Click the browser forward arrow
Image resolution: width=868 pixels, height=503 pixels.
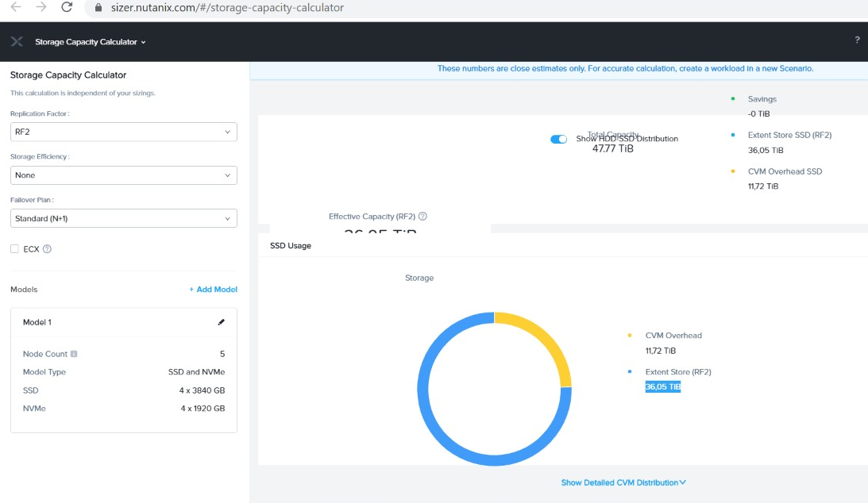pyautogui.click(x=41, y=7)
